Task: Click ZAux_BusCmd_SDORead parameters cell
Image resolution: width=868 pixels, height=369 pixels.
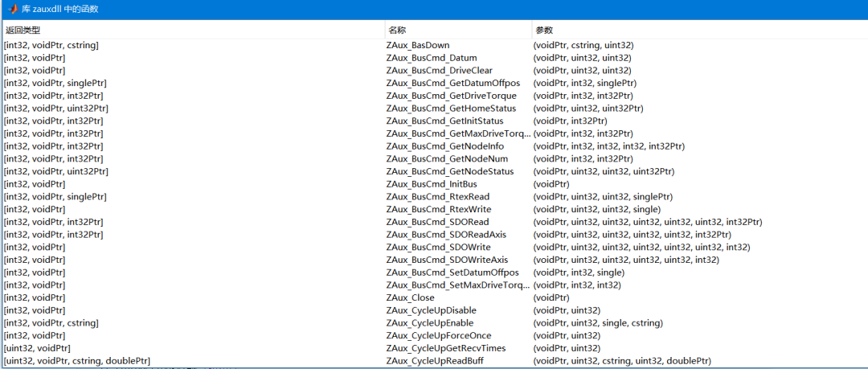Action: click(648, 222)
